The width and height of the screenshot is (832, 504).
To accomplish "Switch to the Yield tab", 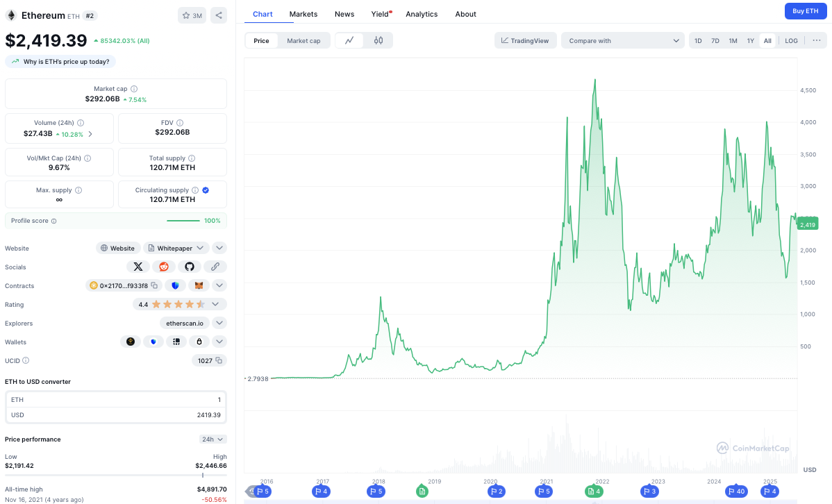I will pos(380,15).
